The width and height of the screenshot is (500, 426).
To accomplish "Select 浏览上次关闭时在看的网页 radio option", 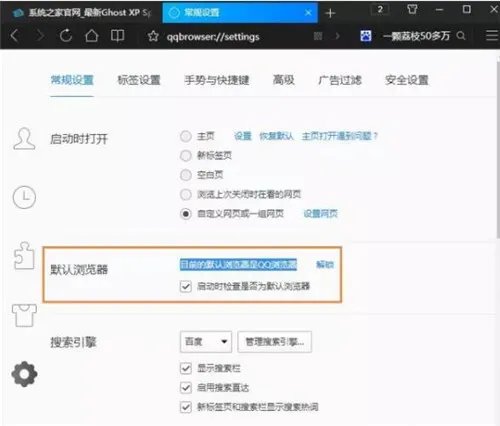I will click(186, 194).
